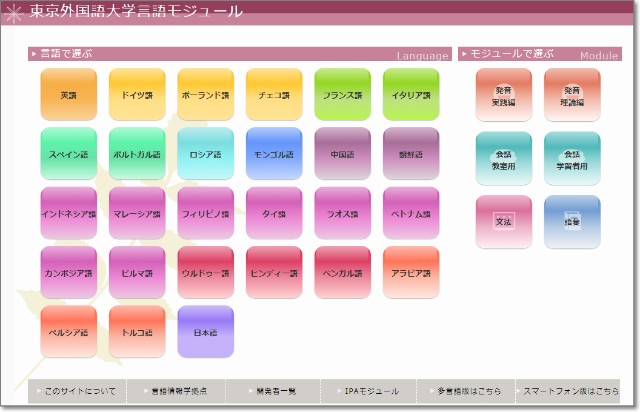Select the モンゴル語 (Mongolian) tile
Image resolution: width=640 pixels, height=412 pixels.
(x=274, y=154)
